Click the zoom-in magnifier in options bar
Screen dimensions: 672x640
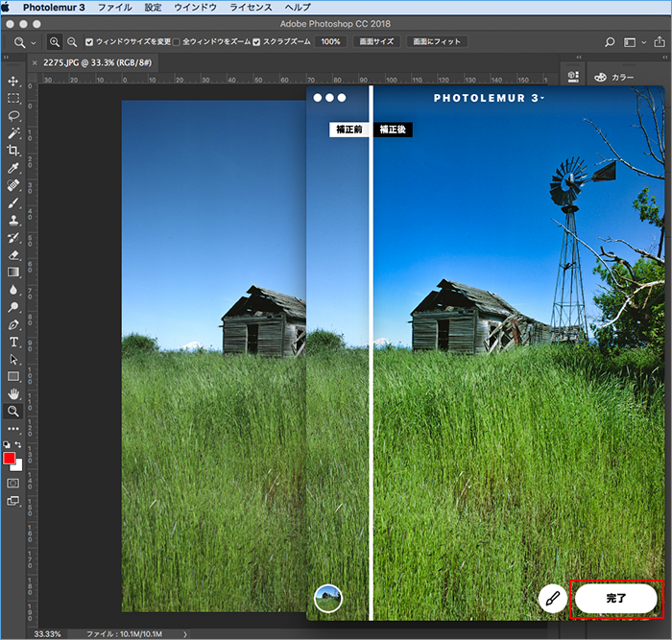click(55, 42)
